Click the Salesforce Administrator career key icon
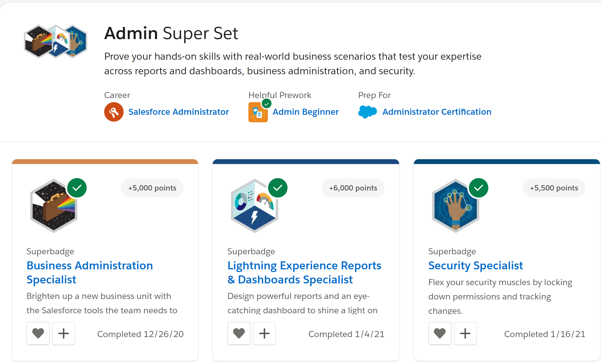 point(114,112)
